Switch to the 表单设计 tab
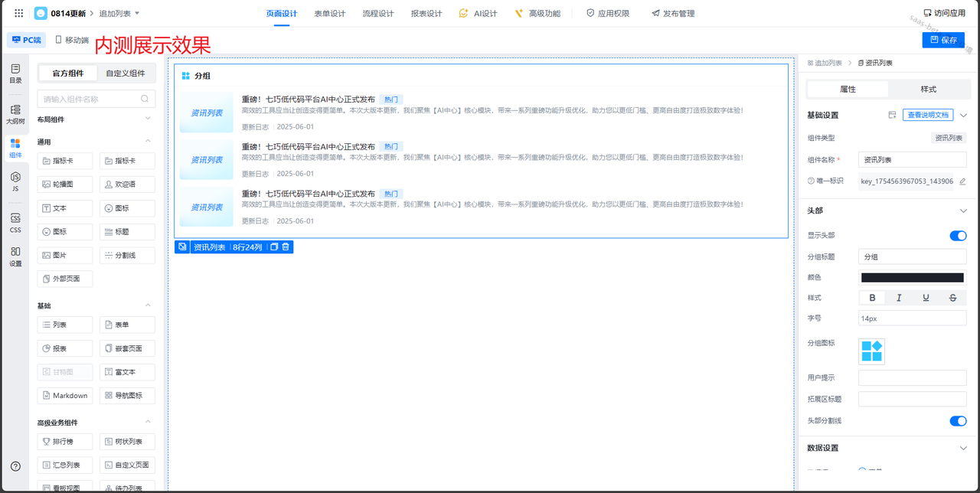 click(x=329, y=14)
